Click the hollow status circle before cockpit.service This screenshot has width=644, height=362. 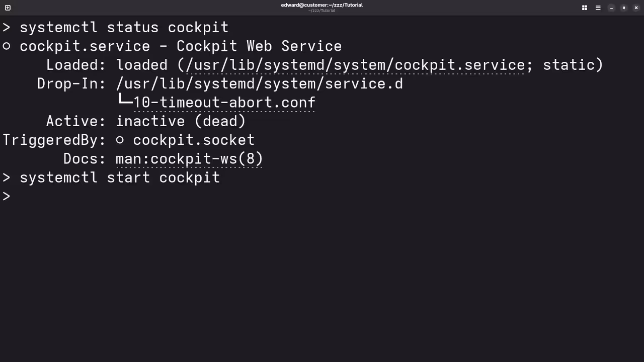pyautogui.click(x=7, y=46)
